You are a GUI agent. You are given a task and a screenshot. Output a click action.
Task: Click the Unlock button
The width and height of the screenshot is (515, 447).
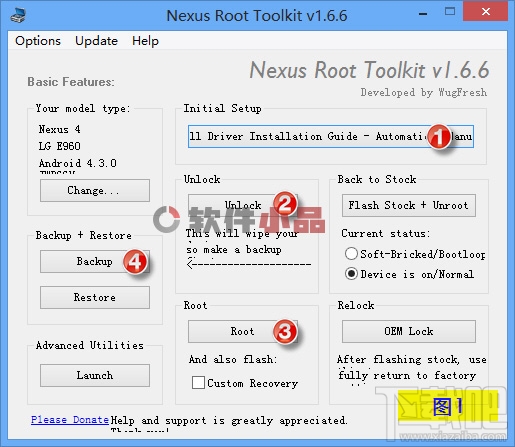point(243,205)
